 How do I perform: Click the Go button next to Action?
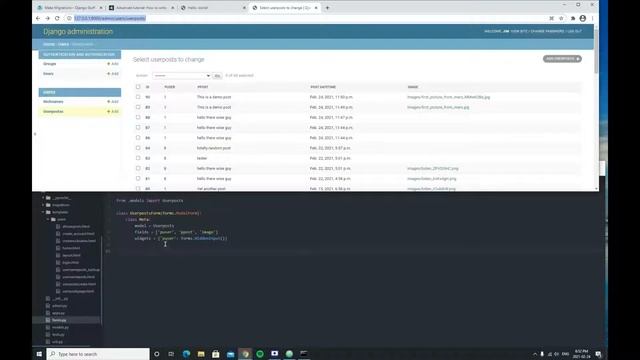click(218, 76)
